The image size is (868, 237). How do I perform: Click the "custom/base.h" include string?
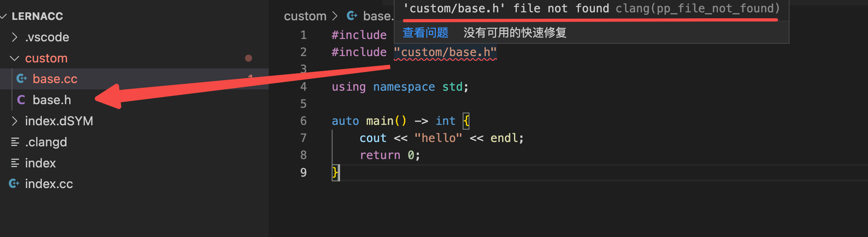pos(445,52)
